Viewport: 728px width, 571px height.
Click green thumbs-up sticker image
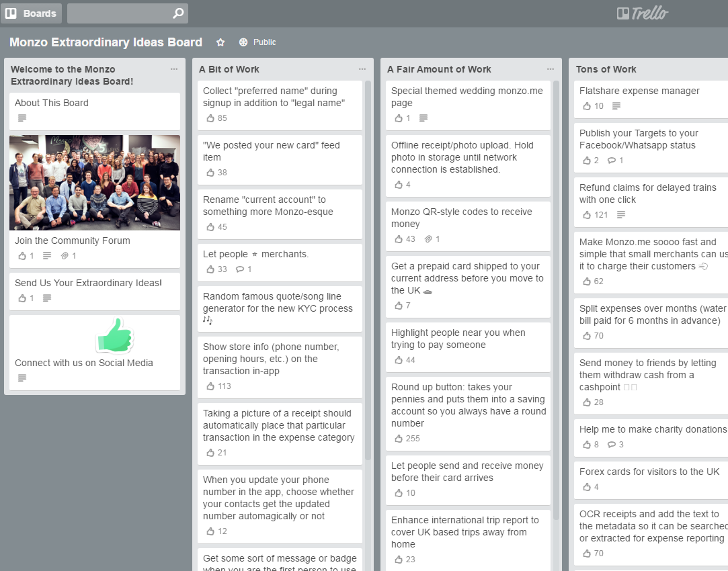coord(115,336)
